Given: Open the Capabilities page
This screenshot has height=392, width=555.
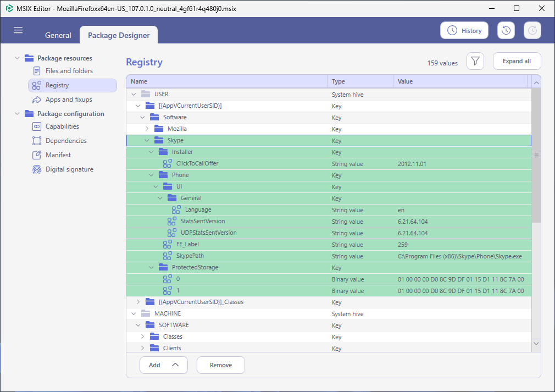Looking at the screenshot, I should [62, 126].
